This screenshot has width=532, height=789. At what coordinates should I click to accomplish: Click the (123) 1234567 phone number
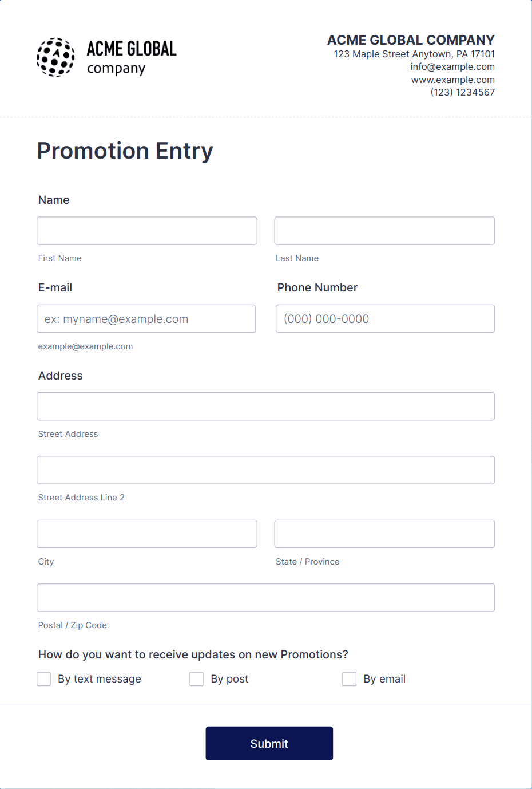[x=463, y=92]
